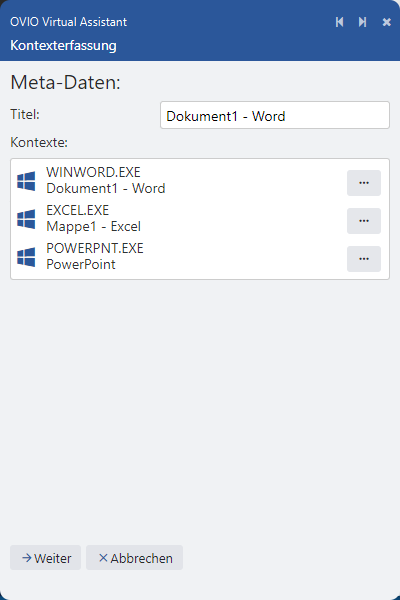
Task: Click the Meta-Daten heading
Action: point(65,82)
